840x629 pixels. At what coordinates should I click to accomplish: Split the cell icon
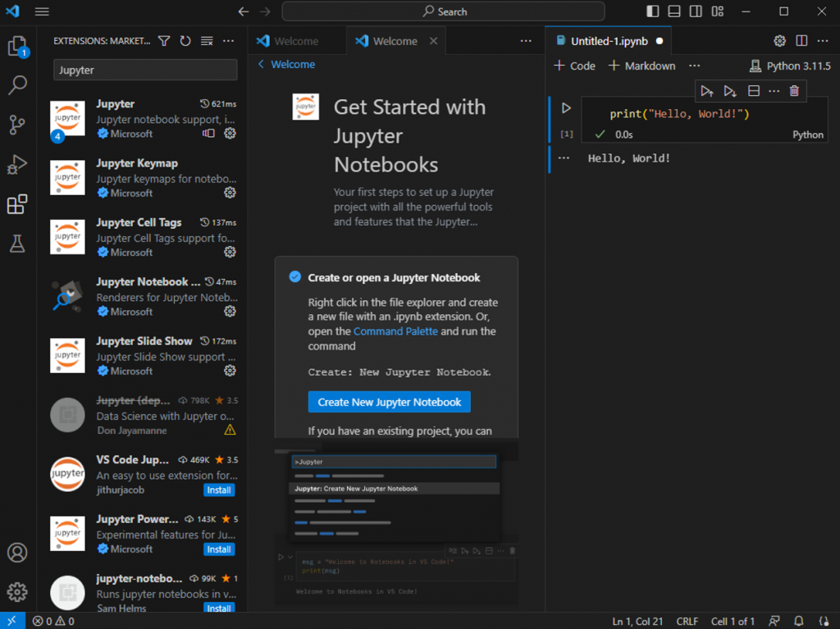click(754, 91)
